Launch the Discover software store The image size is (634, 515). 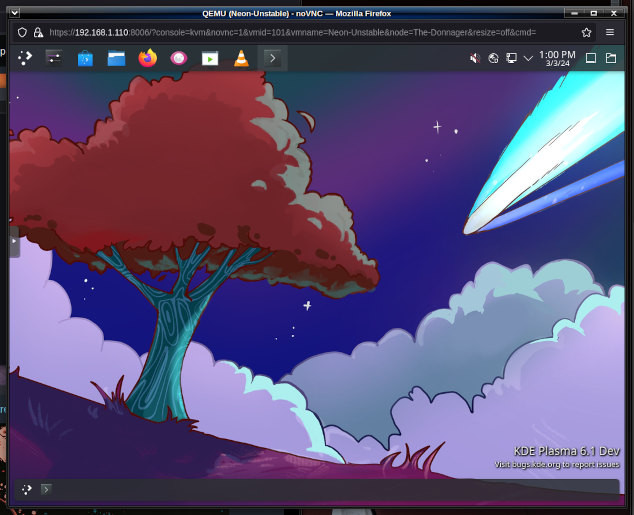click(x=85, y=58)
